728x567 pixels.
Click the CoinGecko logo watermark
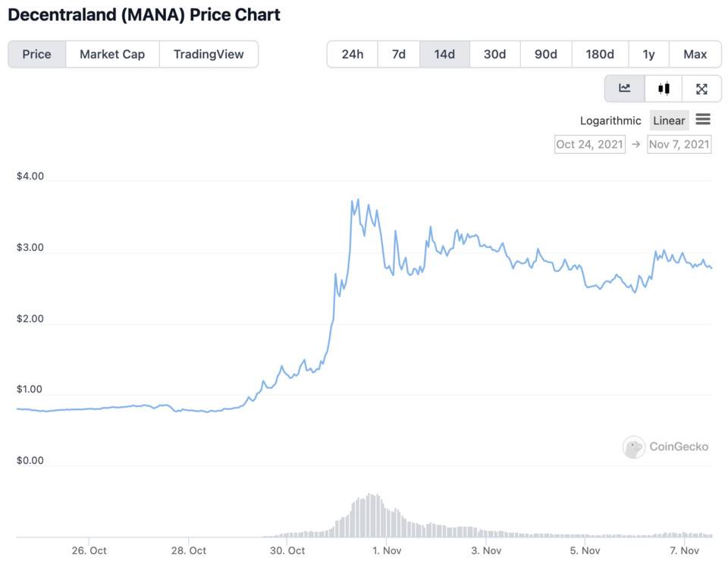pos(666,446)
